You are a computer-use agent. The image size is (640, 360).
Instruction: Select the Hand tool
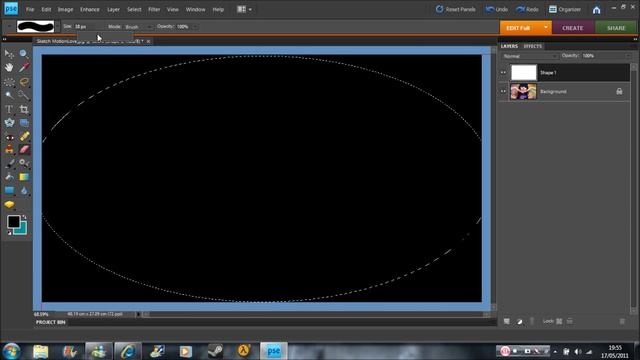[9, 67]
